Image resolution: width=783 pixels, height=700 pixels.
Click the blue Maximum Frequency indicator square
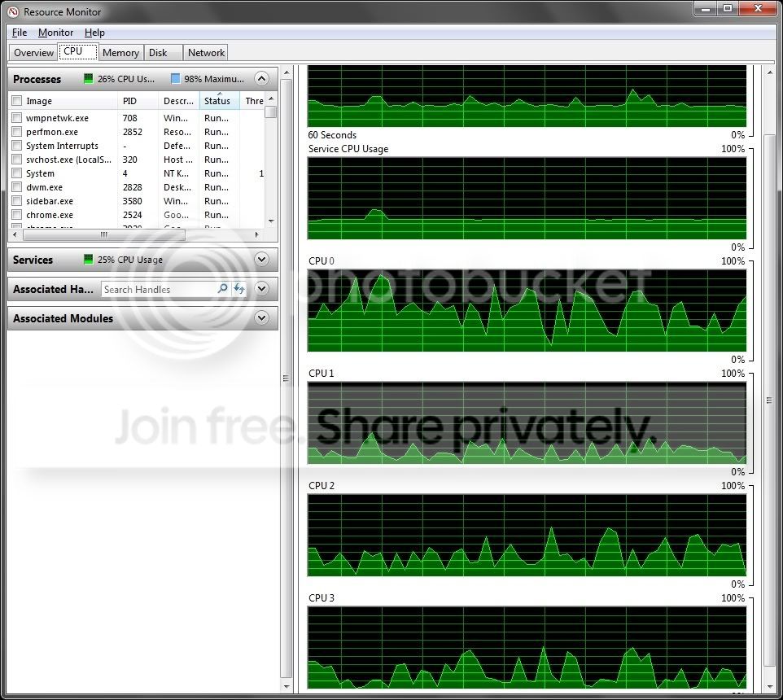tap(175, 78)
